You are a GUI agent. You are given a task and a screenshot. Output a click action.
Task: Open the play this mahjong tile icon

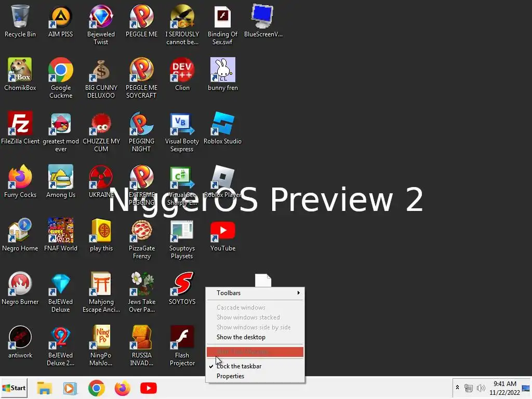tap(101, 235)
